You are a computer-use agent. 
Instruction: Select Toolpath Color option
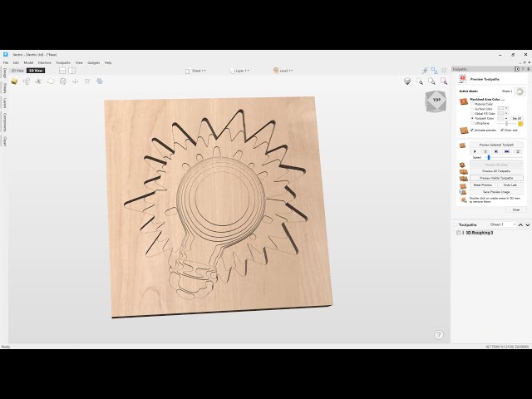472,118
